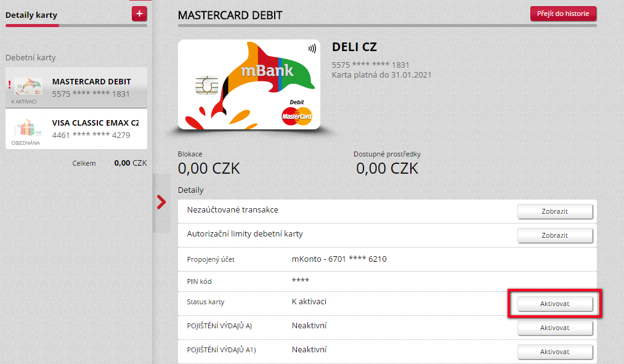Click the PIN kód label

tap(199, 281)
